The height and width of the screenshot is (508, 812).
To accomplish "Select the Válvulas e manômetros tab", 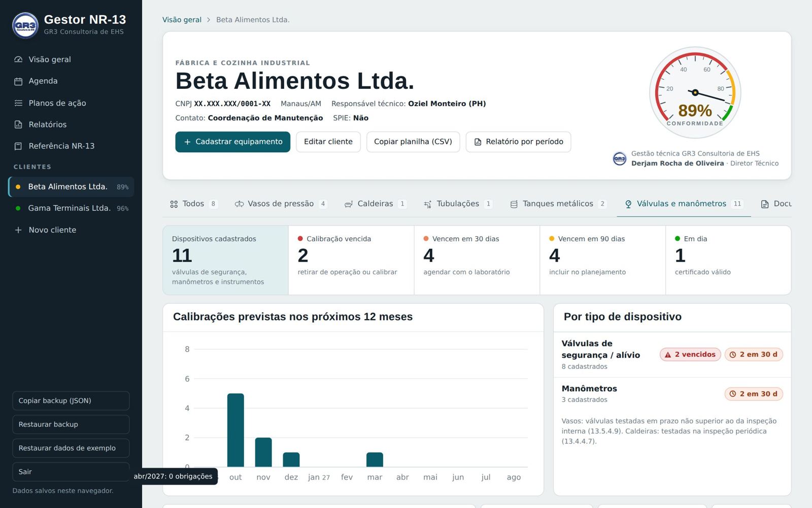I will click(684, 204).
